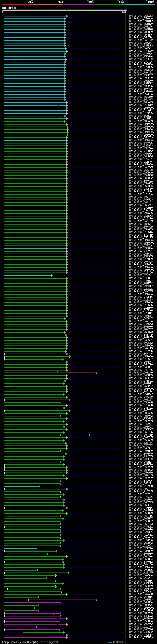Select hit label UniRef100_C1MP65

pyautogui.click(x=141, y=113)
